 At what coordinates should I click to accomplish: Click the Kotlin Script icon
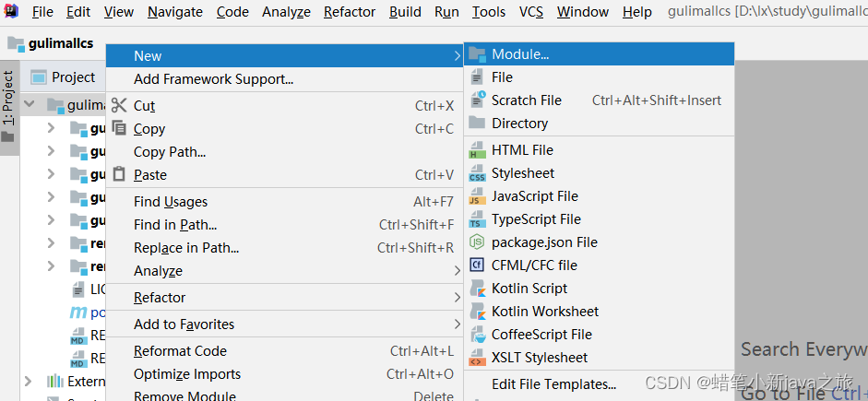(477, 289)
